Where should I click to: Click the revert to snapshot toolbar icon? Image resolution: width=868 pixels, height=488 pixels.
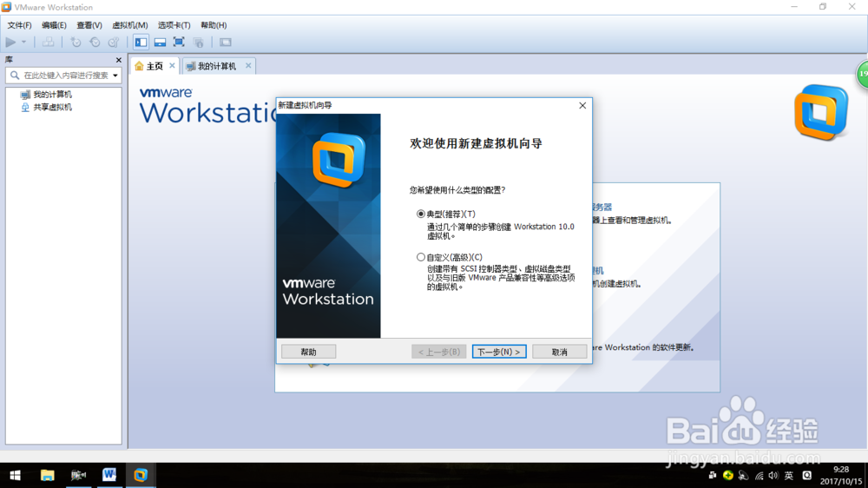95,42
